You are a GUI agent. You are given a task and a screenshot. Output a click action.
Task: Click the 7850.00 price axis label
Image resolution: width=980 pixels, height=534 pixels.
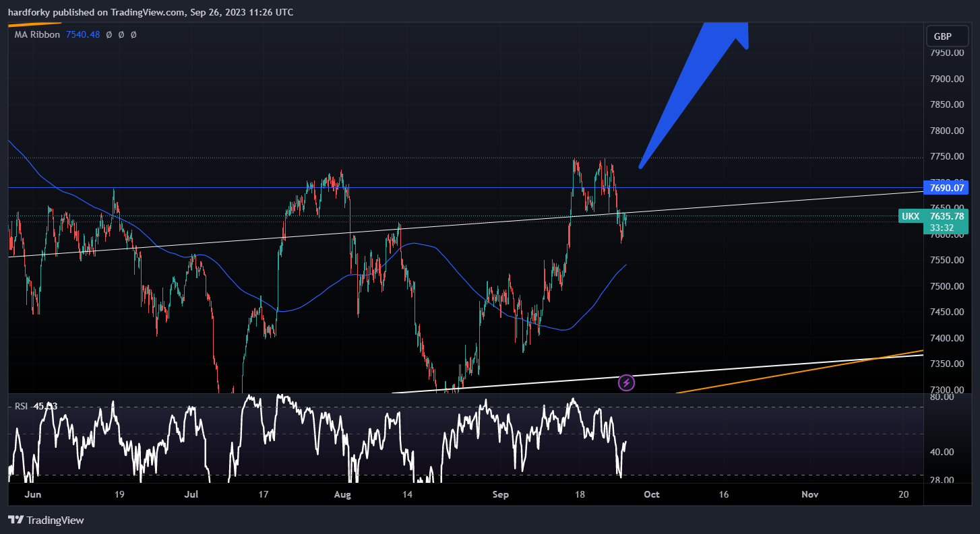946,105
